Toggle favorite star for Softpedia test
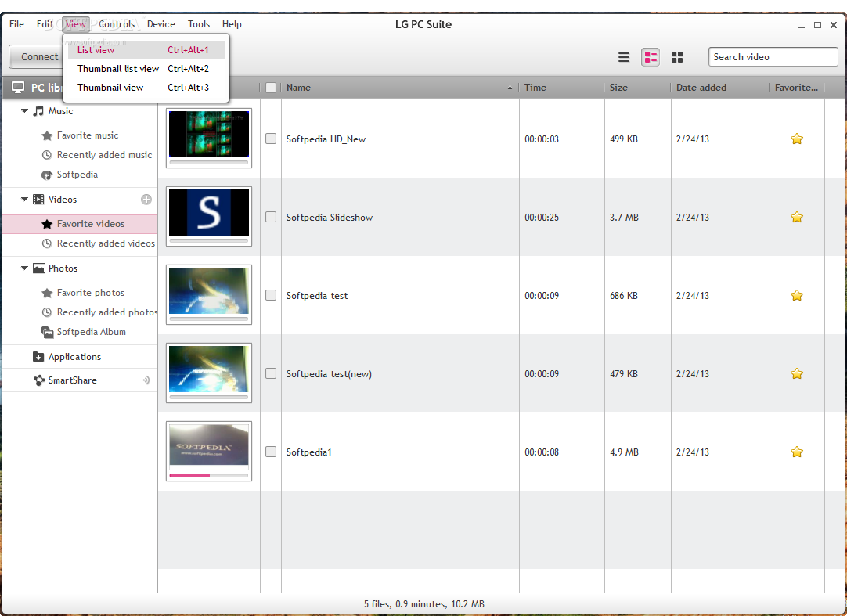 pyautogui.click(x=797, y=296)
